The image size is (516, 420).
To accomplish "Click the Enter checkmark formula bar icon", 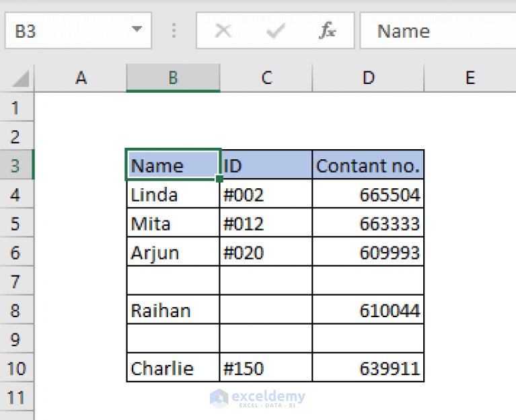I will (x=275, y=31).
